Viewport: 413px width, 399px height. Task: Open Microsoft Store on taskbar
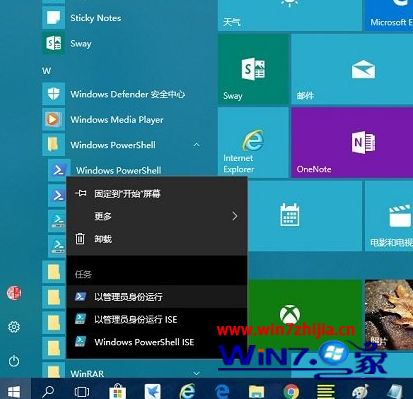click(117, 392)
